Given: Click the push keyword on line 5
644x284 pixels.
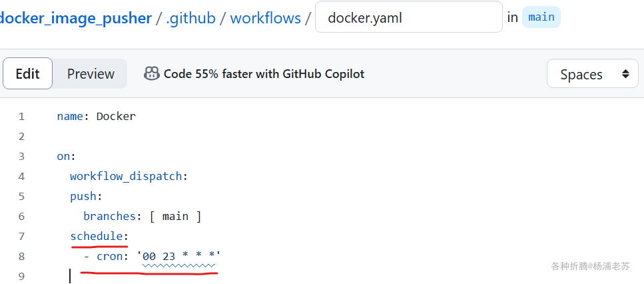Looking at the screenshot, I should pyautogui.click(x=83, y=197).
